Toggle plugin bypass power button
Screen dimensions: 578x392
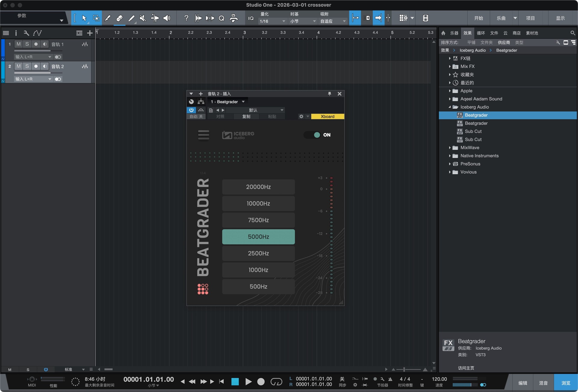click(x=191, y=110)
